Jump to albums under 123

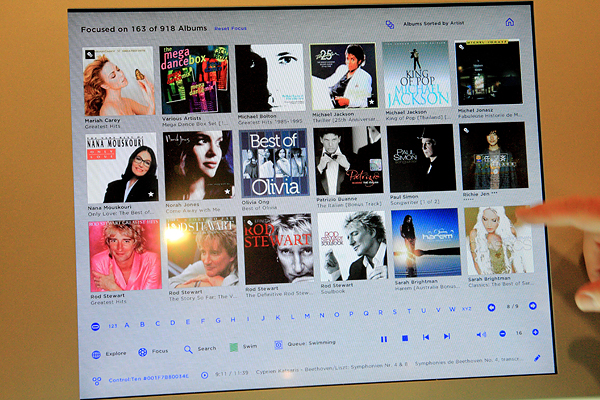coord(112,326)
